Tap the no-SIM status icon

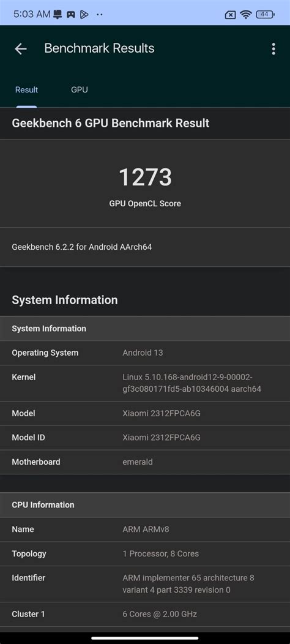coord(231,15)
